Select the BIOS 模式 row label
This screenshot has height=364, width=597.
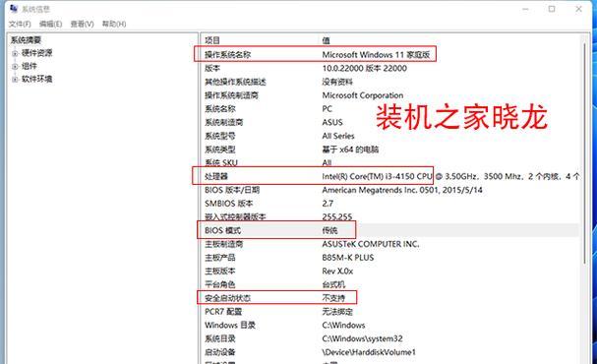click(x=222, y=230)
